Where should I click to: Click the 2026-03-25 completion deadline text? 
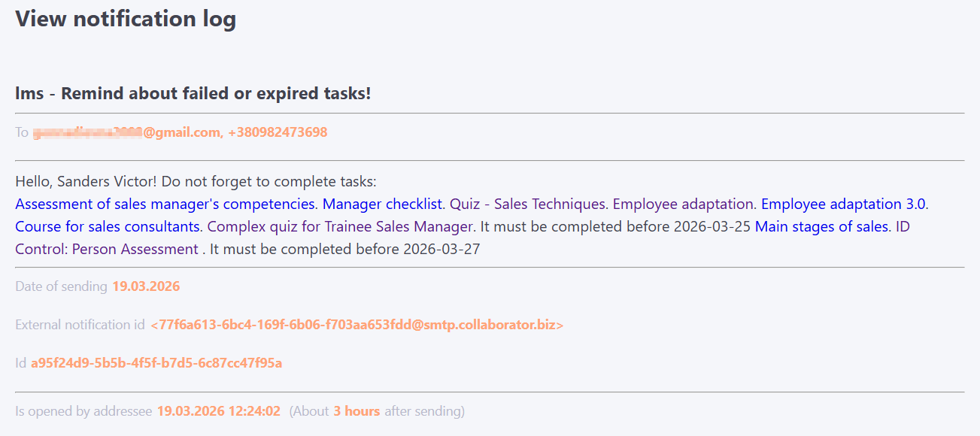point(712,226)
